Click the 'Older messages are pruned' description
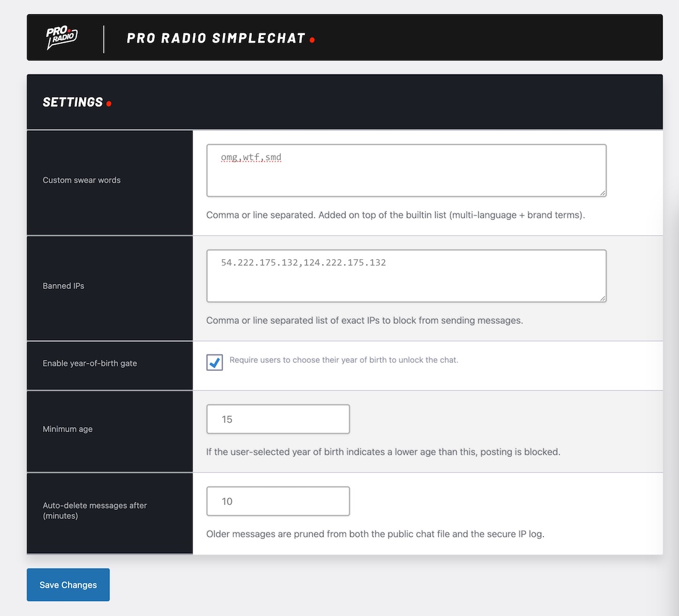Screen dimensions: 679x616 tap(375, 534)
